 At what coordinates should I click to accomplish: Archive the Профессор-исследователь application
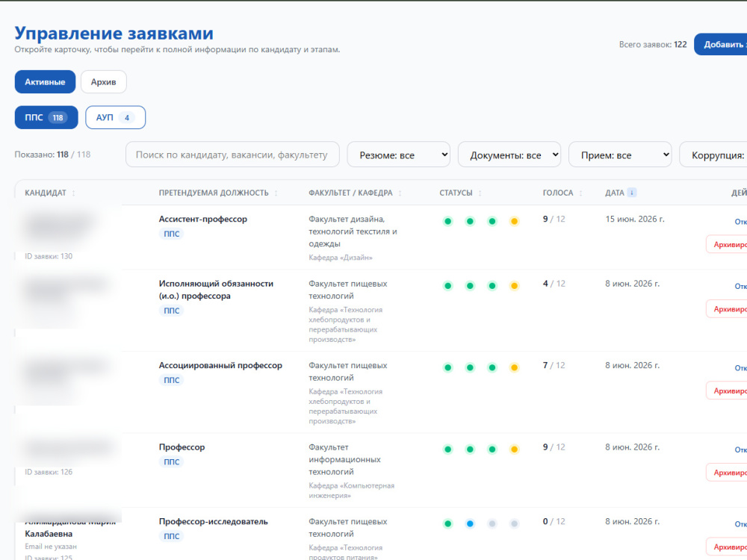(727, 547)
